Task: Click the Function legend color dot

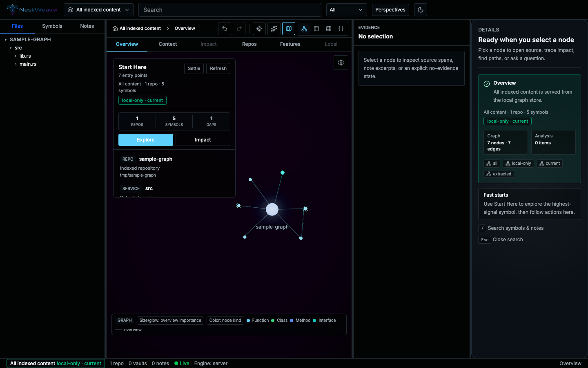Action: click(248, 321)
